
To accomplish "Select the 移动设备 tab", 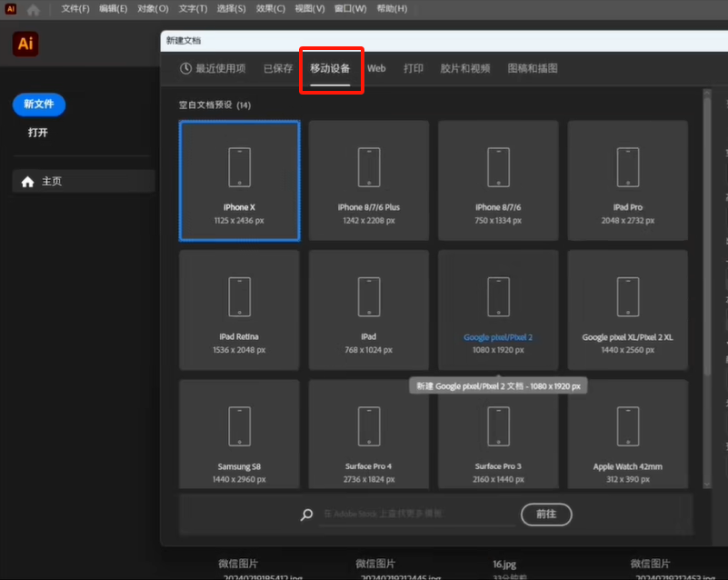I will (330, 69).
